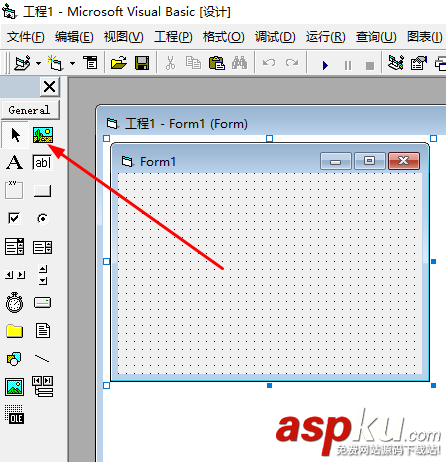This screenshot has width=446, height=462.
Task: Select the Label control tool
Action: [14, 163]
